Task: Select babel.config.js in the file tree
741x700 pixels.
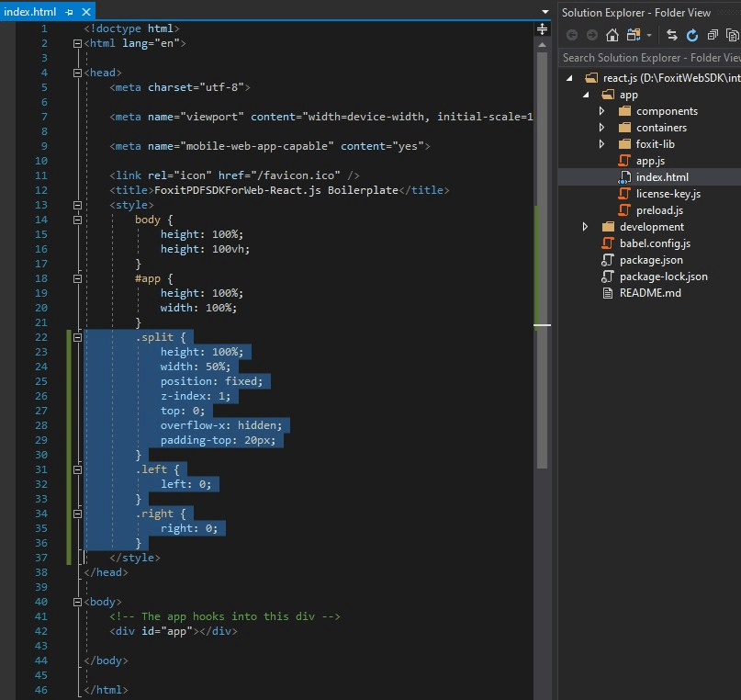Action: coord(655,243)
